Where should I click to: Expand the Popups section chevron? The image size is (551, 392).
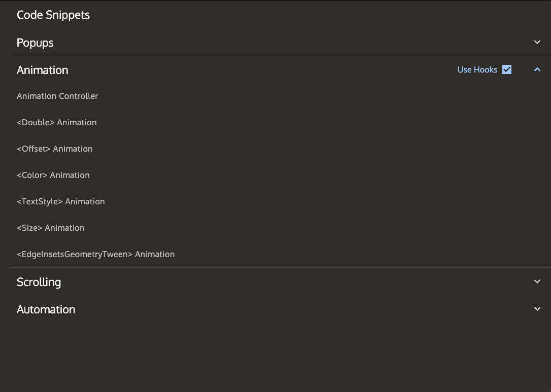click(537, 43)
